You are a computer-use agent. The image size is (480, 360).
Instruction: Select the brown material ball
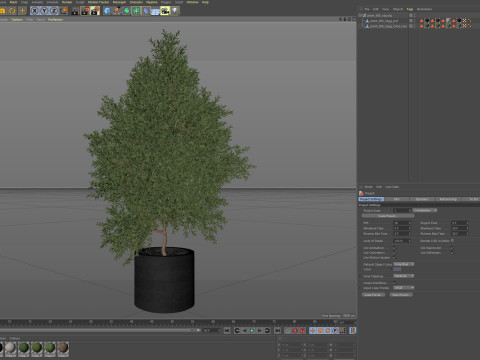pyautogui.click(x=63, y=348)
